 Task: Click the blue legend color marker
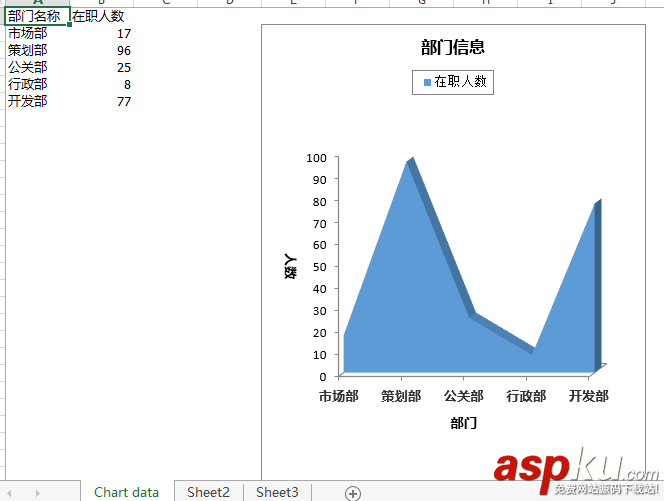click(427, 82)
